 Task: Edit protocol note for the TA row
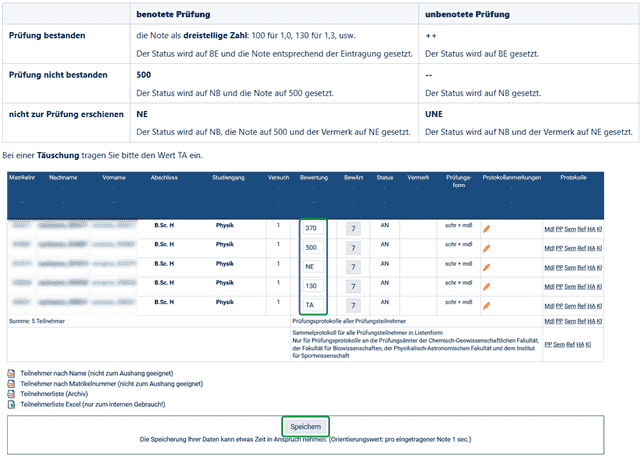486,305
